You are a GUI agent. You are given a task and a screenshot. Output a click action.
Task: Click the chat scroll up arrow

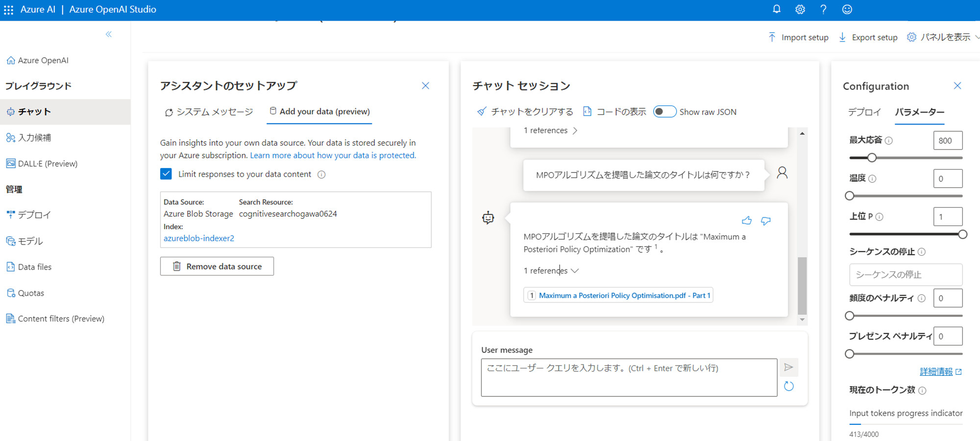point(802,133)
